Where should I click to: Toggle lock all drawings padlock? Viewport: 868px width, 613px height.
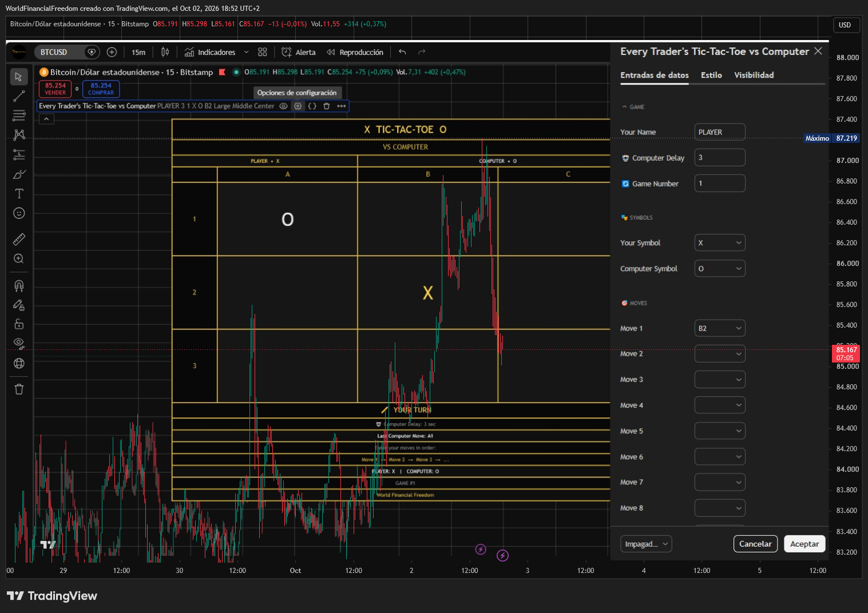(19, 324)
